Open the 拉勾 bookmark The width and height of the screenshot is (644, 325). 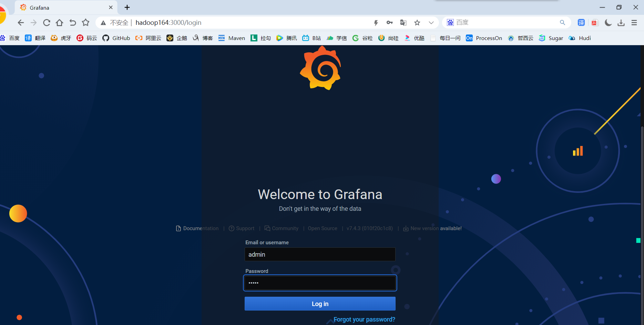261,38
